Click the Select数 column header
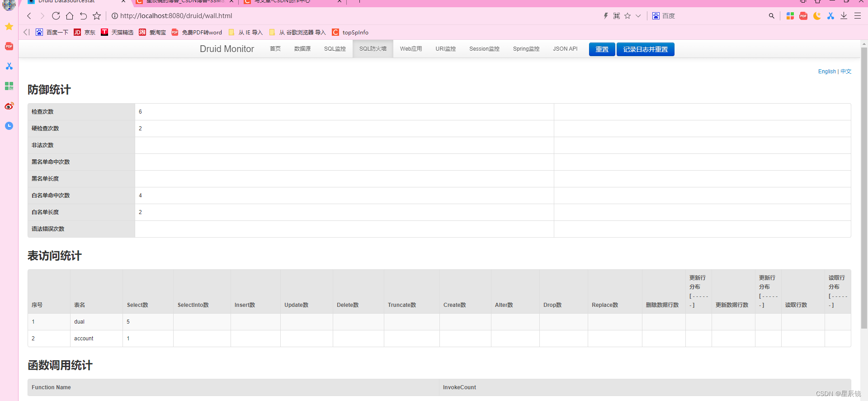868x401 pixels. click(148, 292)
